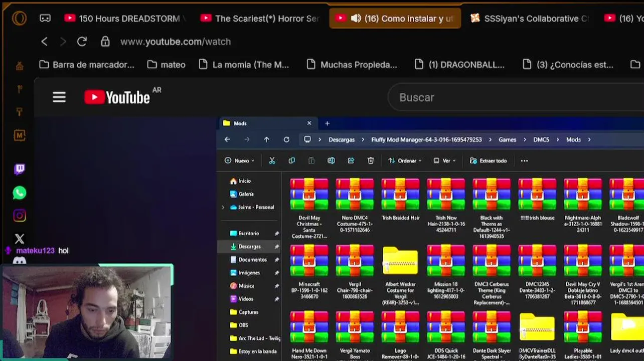The width and height of the screenshot is (644, 361).
Task: Open the Nuevo dropdown
Action: tap(240, 160)
